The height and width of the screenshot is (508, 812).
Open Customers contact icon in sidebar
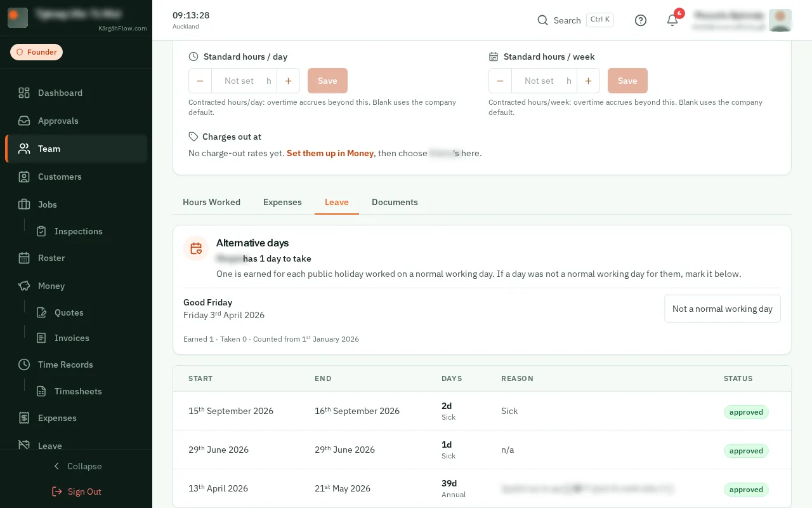point(24,177)
